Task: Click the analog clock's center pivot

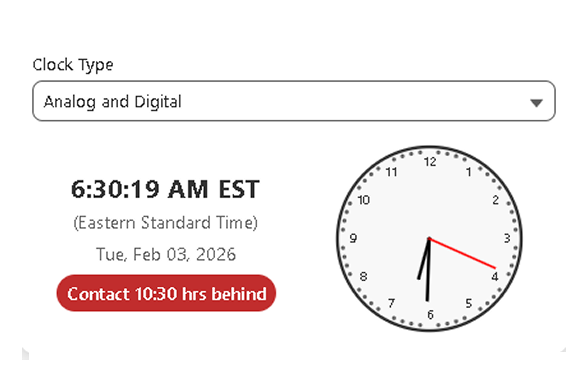Action: (x=429, y=239)
